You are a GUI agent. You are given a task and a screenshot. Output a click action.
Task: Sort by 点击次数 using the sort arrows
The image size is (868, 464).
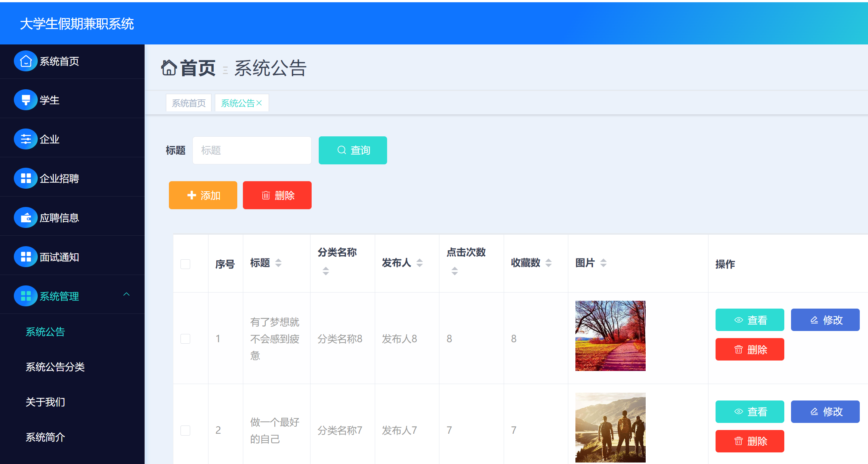pyautogui.click(x=455, y=271)
